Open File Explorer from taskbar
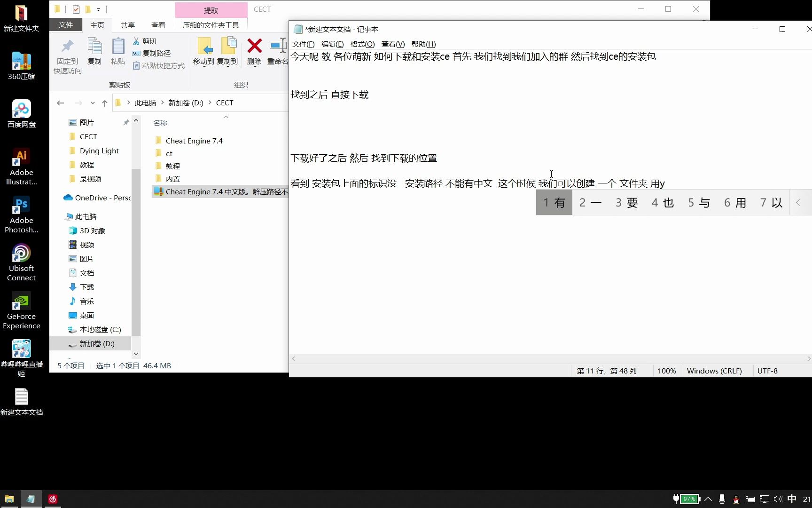 tap(9, 499)
